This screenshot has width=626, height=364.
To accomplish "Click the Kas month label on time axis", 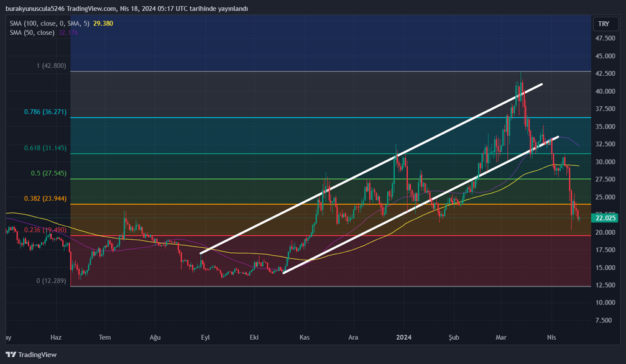I will [304, 337].
